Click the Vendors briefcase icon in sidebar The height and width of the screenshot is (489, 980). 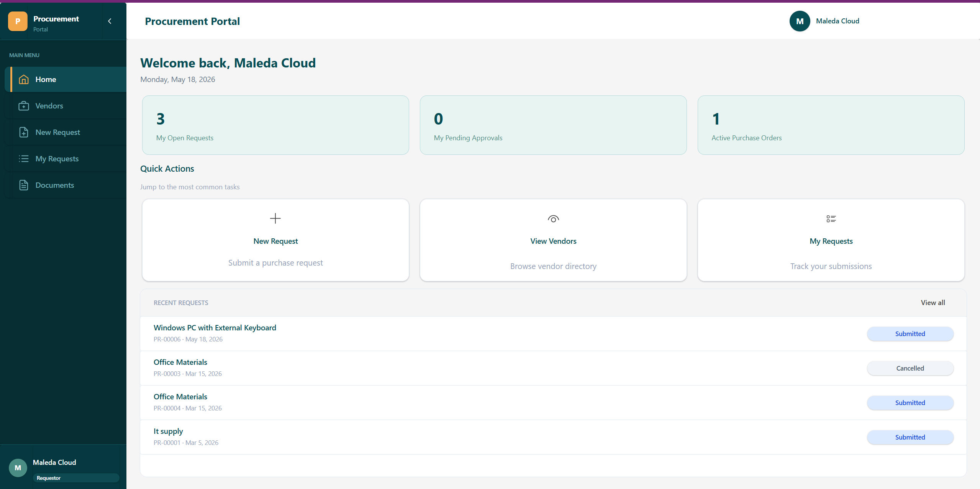point(24,106)
